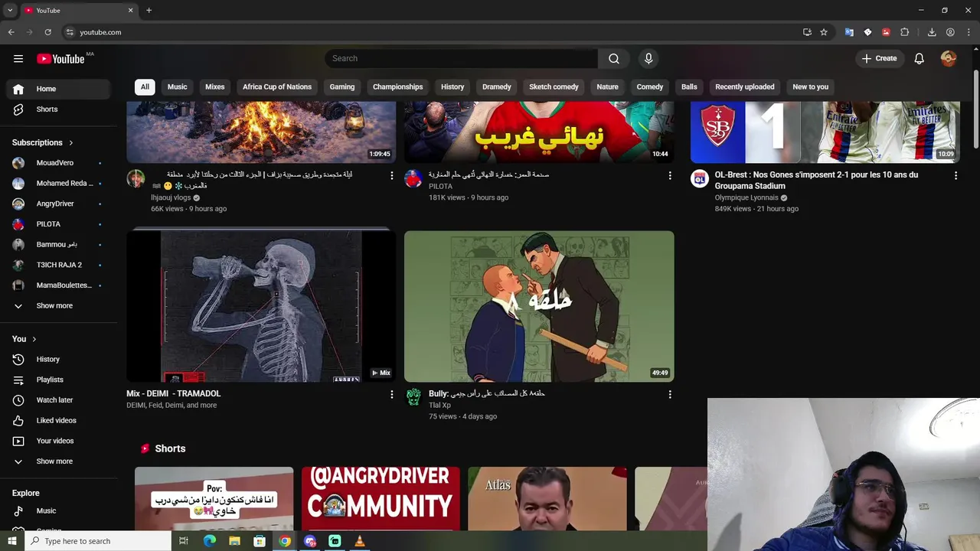This screenshot has height=551, width=980.
Task: Open Home in the sidebar
Action: [58, 89]
